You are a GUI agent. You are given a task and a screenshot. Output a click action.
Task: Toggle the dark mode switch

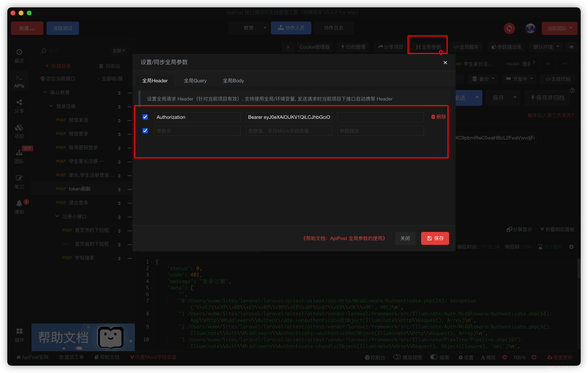[x=434, y=357]
